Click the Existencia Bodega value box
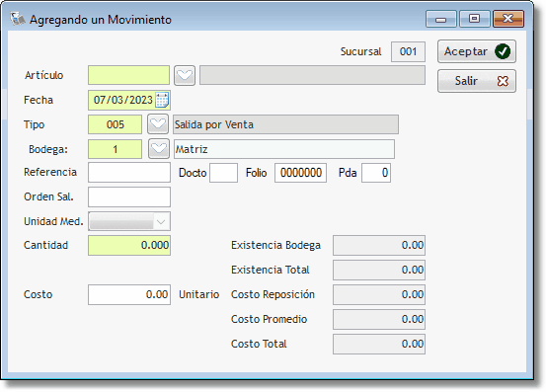The width and height of the screenshot is (546, 392). point(379,245)
